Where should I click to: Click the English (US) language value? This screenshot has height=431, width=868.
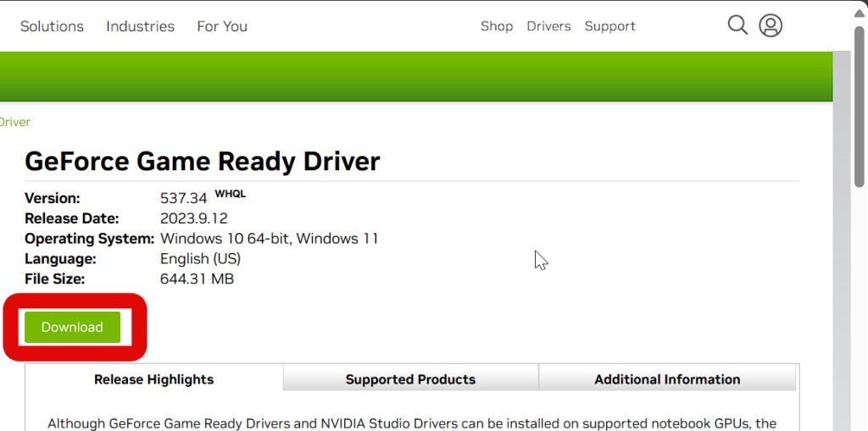click(200, 259)
